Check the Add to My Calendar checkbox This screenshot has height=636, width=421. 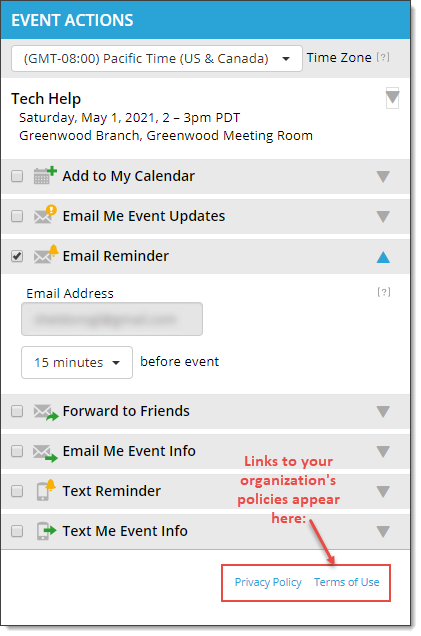17,176
